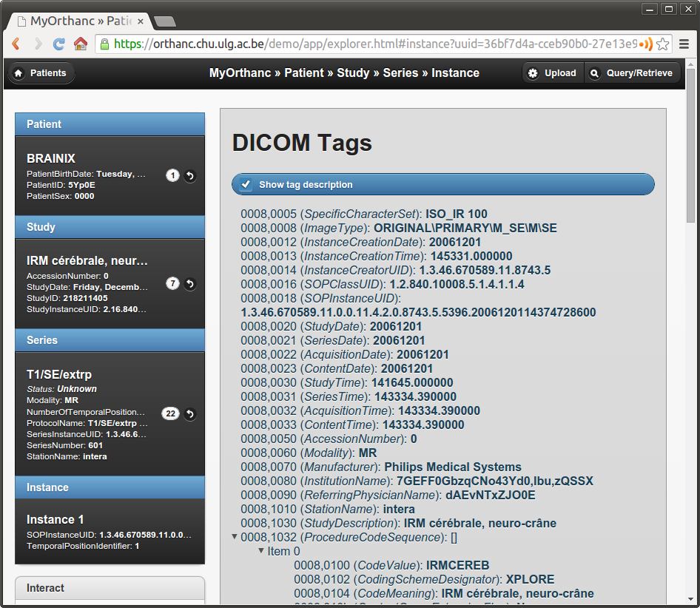
Task: Select Study in the breadcrumb navigation
Action: 353,72
